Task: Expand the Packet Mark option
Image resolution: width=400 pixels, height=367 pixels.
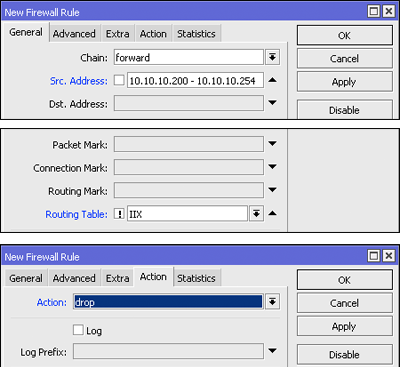Action: pos(272,144)
